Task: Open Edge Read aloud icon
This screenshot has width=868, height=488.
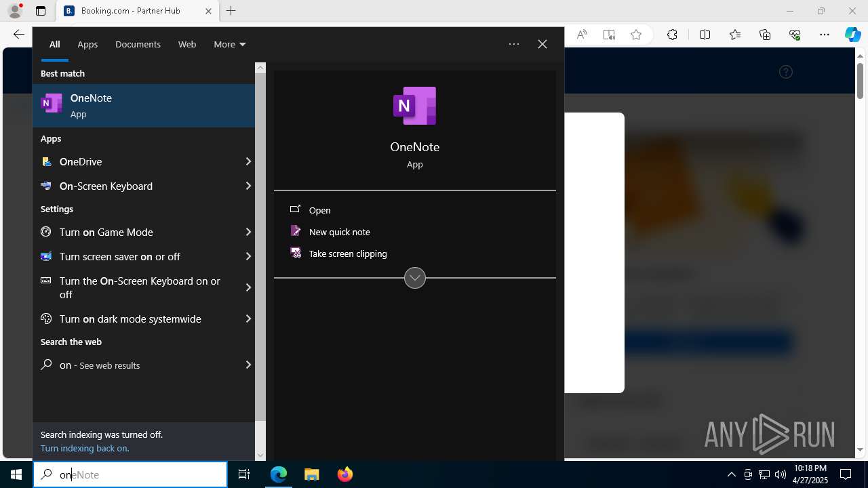Action: pos(582,35)
